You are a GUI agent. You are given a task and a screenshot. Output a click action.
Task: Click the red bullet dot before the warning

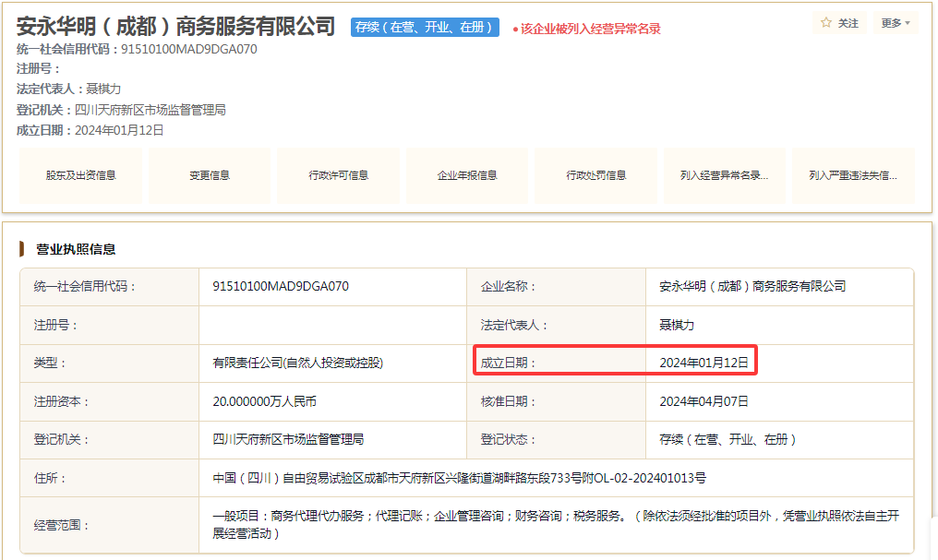tap(515, 30)
